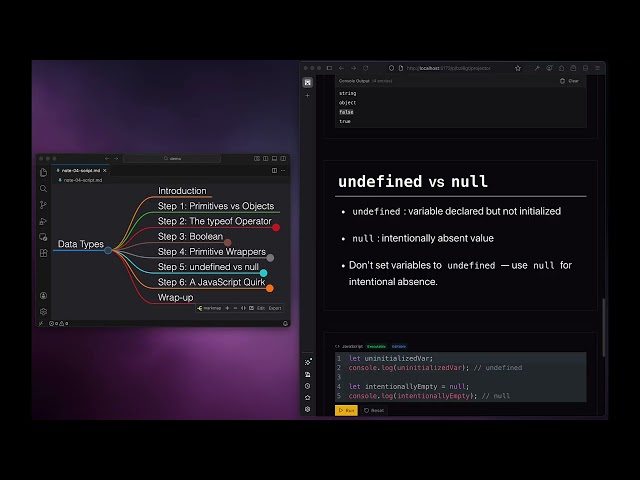
Task: Open VS Code editor more actions menu
Action: (x=283, y=170)
